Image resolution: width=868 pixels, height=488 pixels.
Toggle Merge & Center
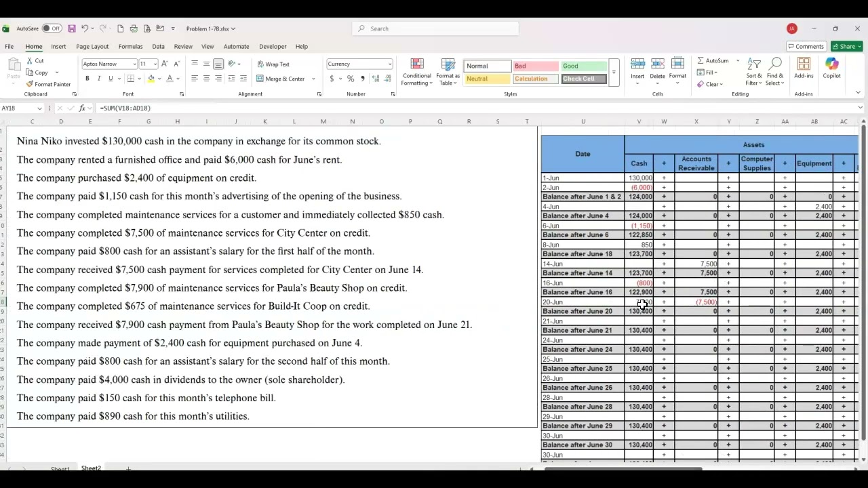(x=281, y=79)
